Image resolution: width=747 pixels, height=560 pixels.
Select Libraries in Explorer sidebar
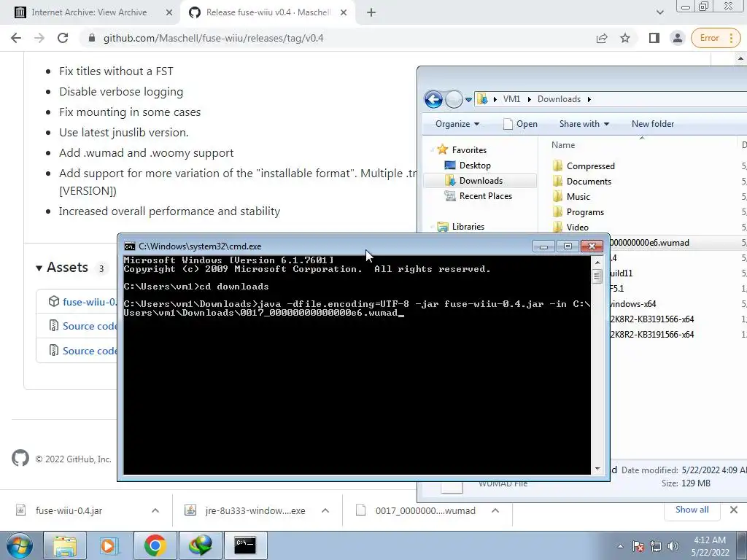(468, 227)
